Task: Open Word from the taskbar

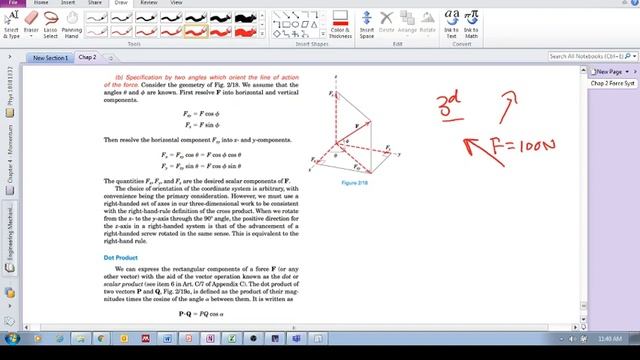Action: pos(167,338)
